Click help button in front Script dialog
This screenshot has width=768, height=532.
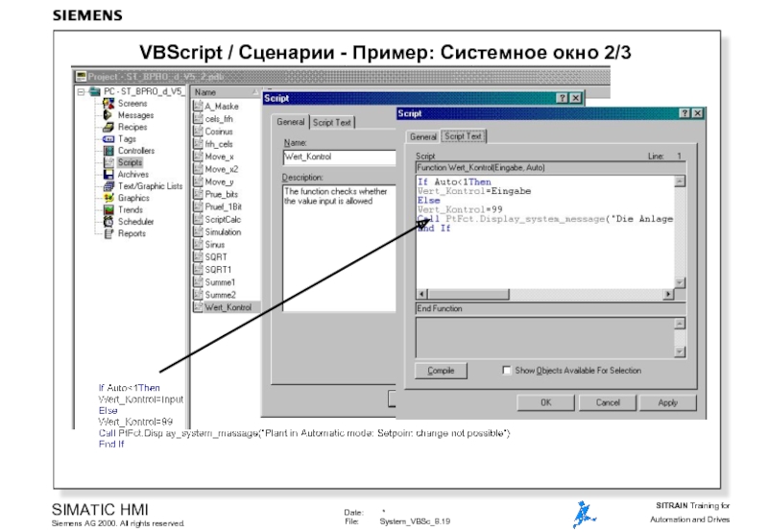tap(684, 113)
